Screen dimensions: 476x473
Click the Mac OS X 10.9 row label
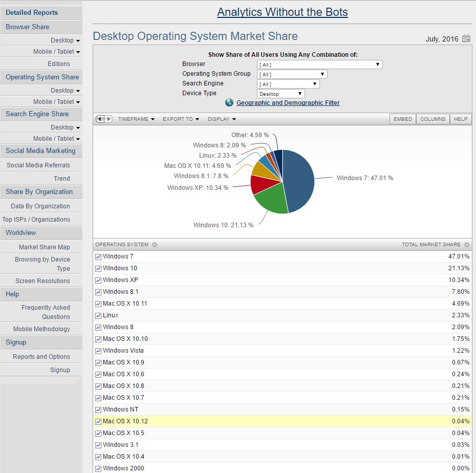(x=123, y=362)
